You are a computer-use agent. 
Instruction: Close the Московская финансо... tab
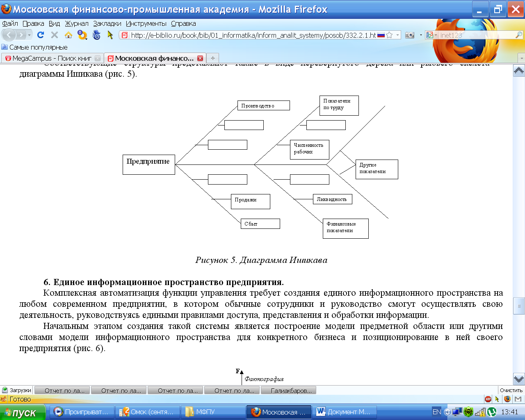pyautogui.click(x=200, y=58)
